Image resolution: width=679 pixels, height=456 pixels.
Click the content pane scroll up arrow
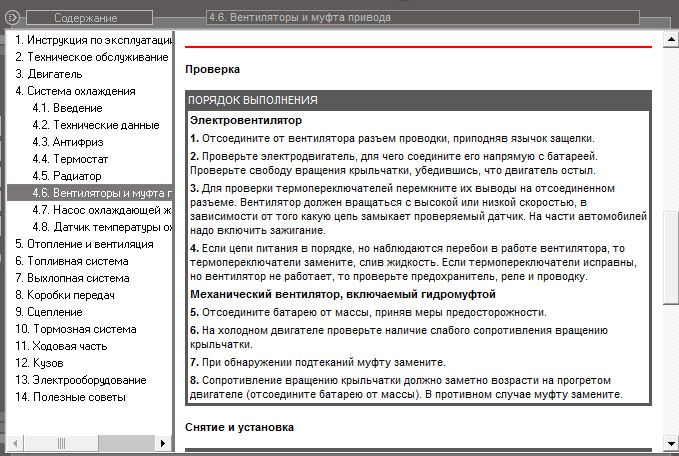671,39
